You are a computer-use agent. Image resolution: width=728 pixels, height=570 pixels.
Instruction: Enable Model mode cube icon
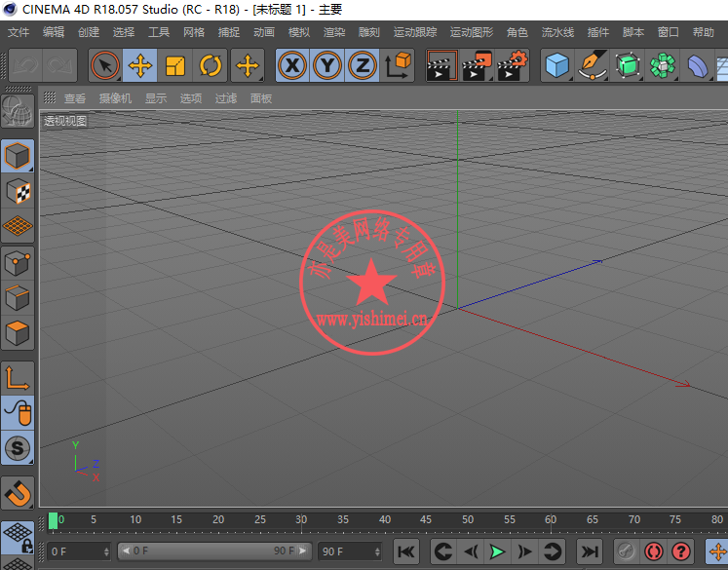pos(18,156)
